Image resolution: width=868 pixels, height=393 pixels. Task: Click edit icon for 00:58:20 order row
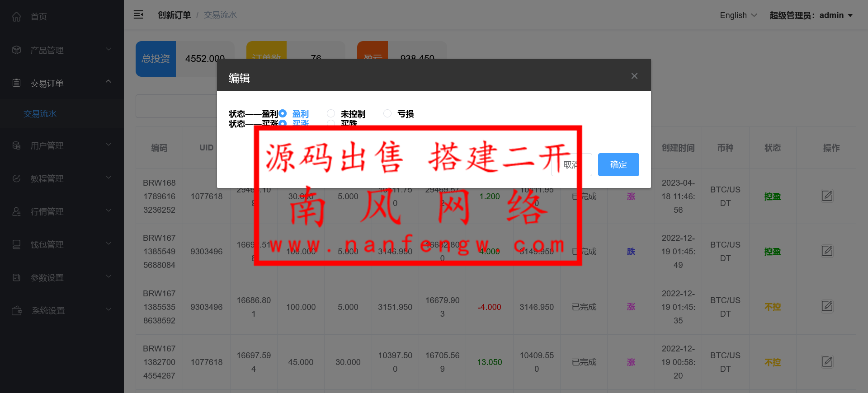click(827, 362)
